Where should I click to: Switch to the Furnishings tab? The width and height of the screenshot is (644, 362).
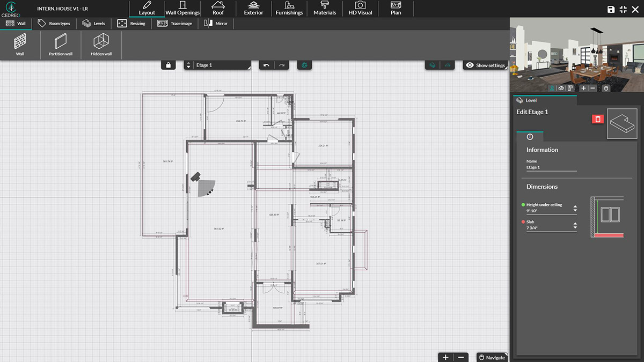coord(289,9)
